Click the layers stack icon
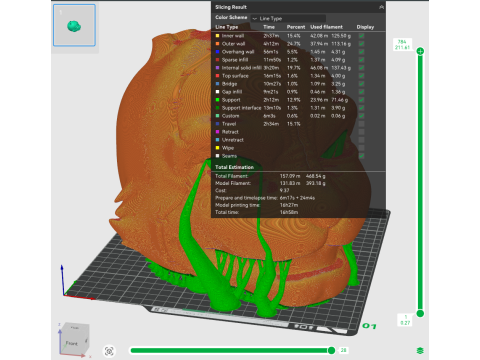480x360 pixels. coord(420,350)
